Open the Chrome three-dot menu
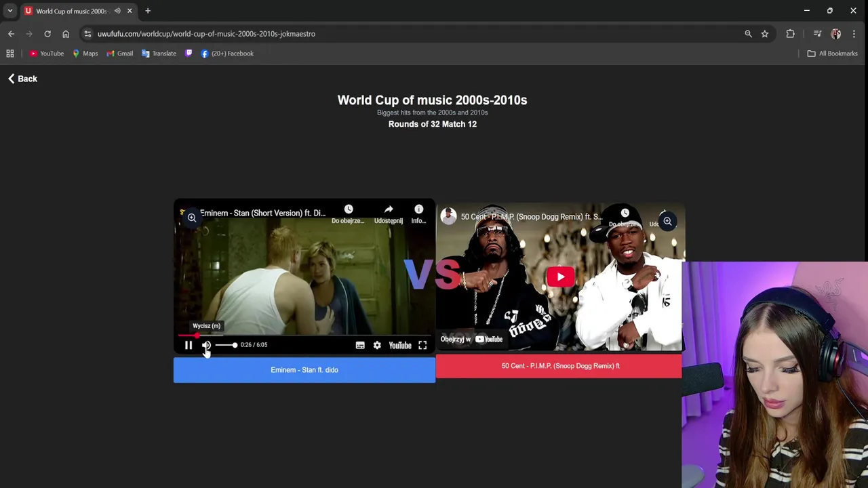868x488 pixels. tap(854, 34)
